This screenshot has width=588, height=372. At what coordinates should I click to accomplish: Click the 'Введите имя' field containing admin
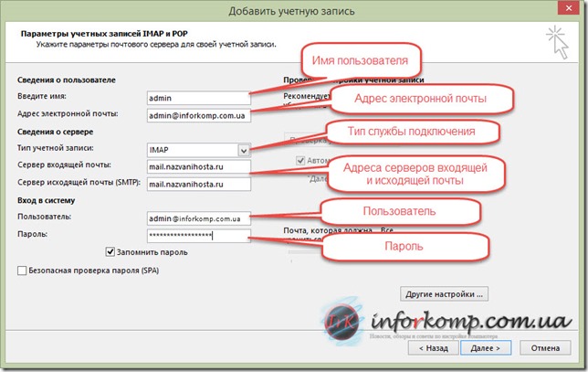coord(196,98)
